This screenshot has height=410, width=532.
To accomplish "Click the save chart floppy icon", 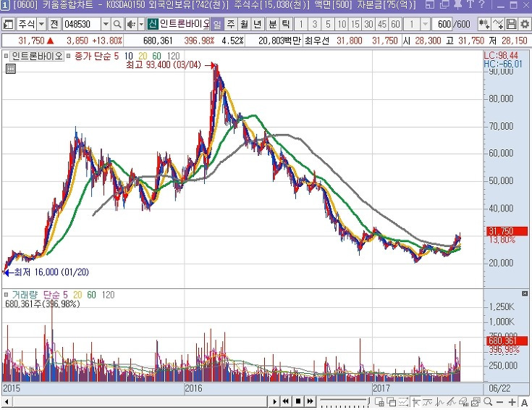I will click(x=511, y=24).
